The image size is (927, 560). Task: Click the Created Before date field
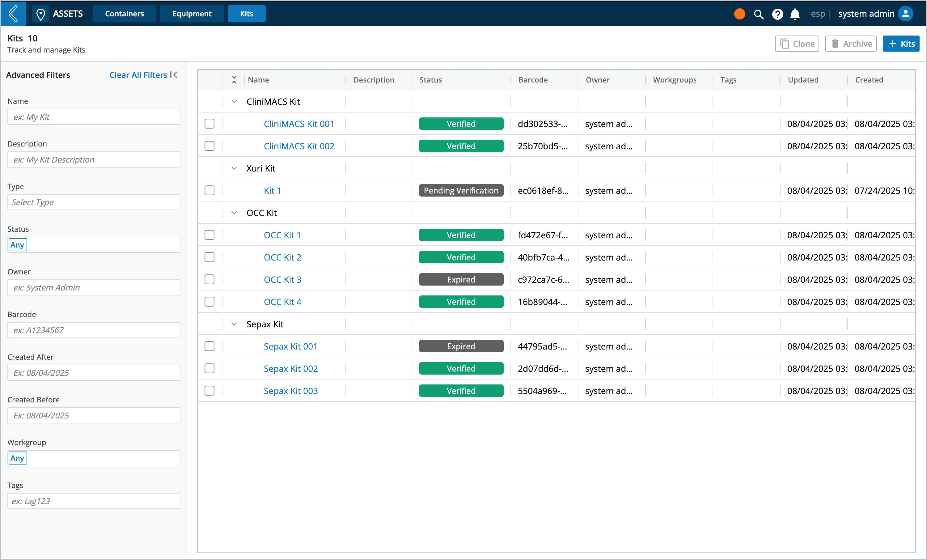coord(94,415)
